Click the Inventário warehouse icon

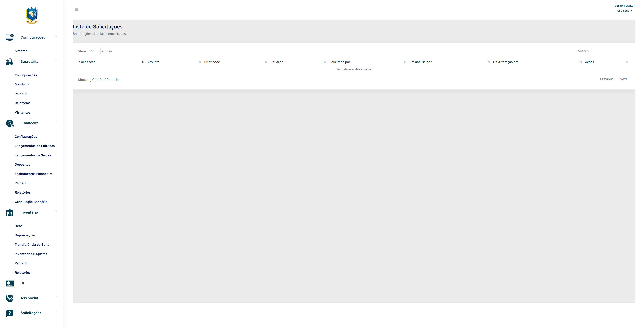pos(10,213)
